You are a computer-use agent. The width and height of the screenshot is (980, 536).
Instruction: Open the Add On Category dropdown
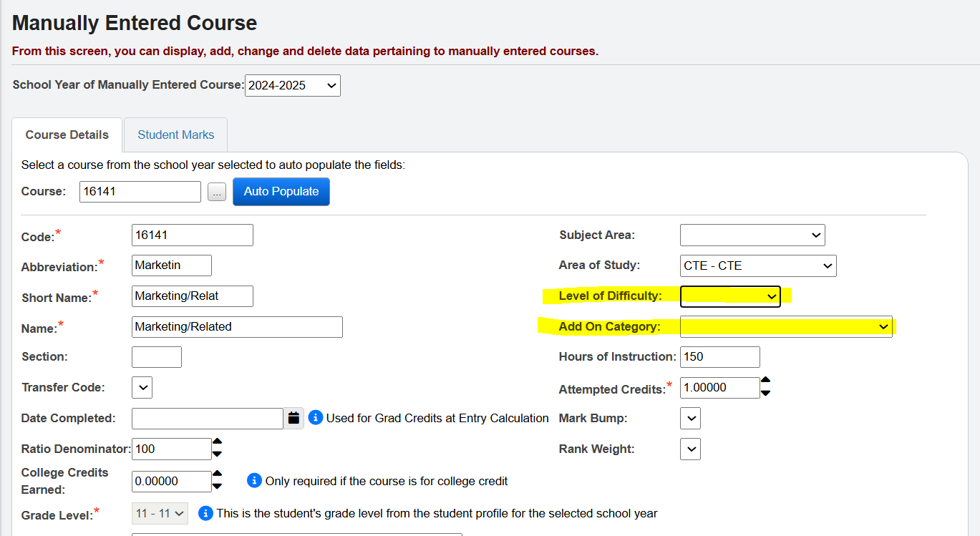click(x=785, y=327)
